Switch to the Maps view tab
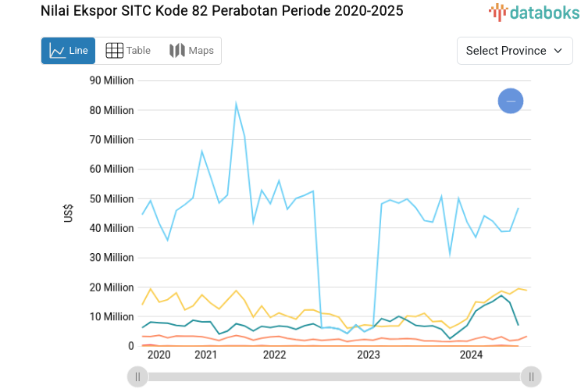Viewport: 588px width, 389px height. point(191,51)
